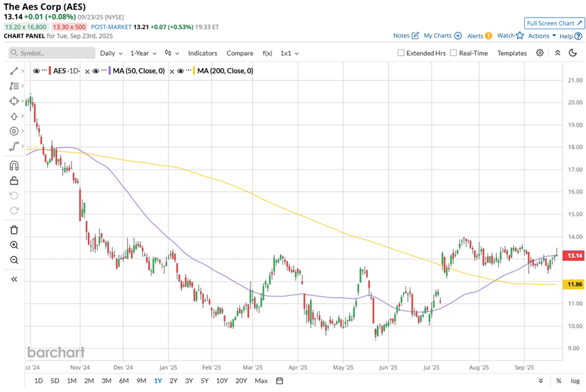Select the 5Y time range tab
The width and height of the screenshot is (586, 392).
pos(205,381)
